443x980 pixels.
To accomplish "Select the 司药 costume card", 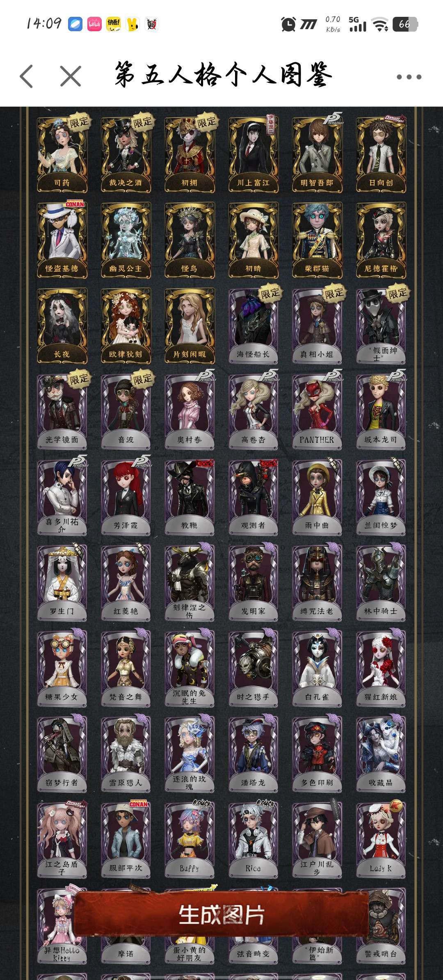I will point(62,155).
